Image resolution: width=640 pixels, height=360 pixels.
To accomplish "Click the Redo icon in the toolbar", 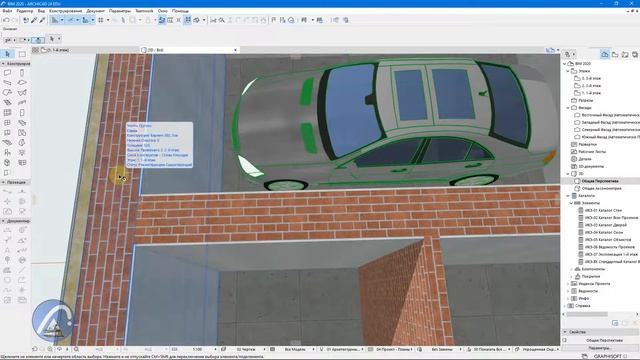I will [15, 20].
